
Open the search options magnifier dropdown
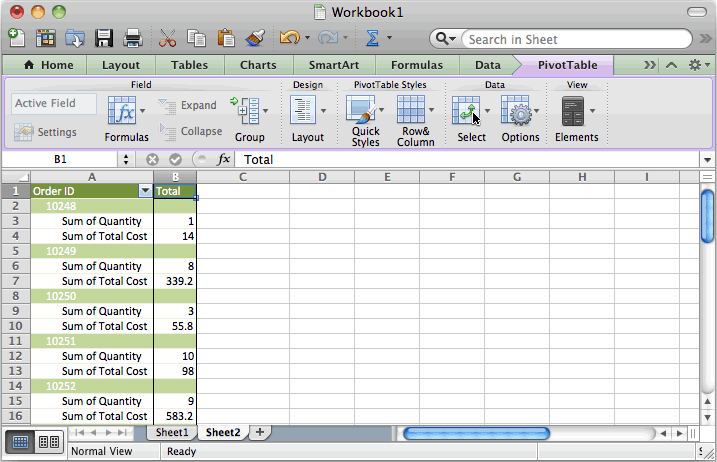pyautogui.click(x=445, y=39)
